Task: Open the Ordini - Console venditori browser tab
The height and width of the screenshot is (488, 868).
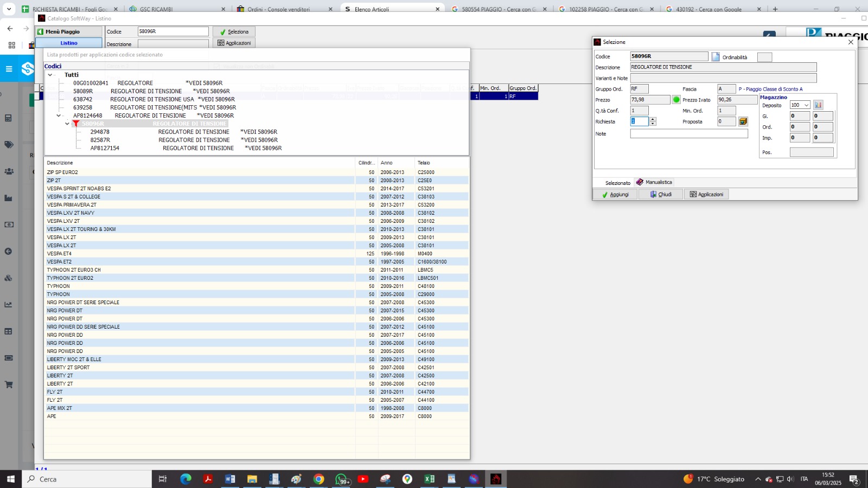Action: pyautogui.click(x=279, y=9)
